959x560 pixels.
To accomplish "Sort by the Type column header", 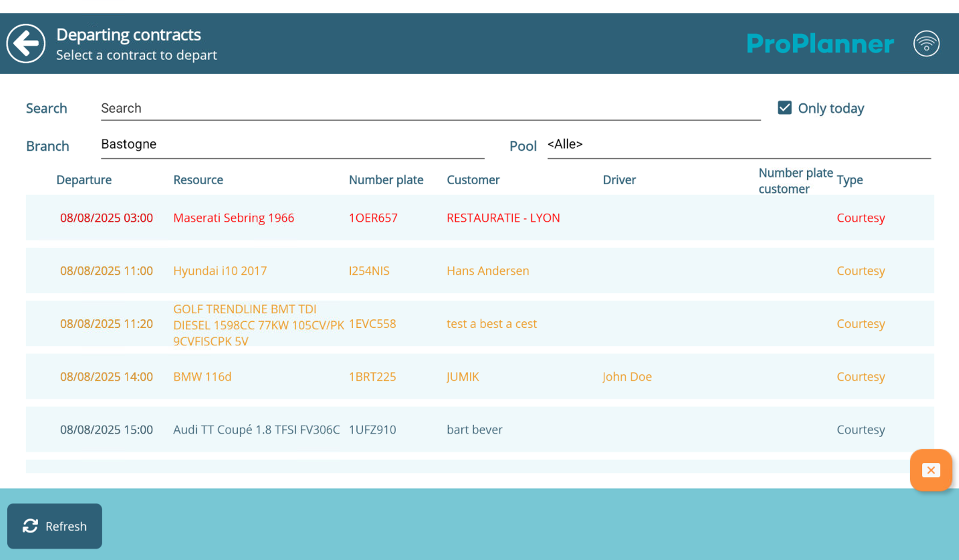I will pyautogui.click(x=850, y=180).
